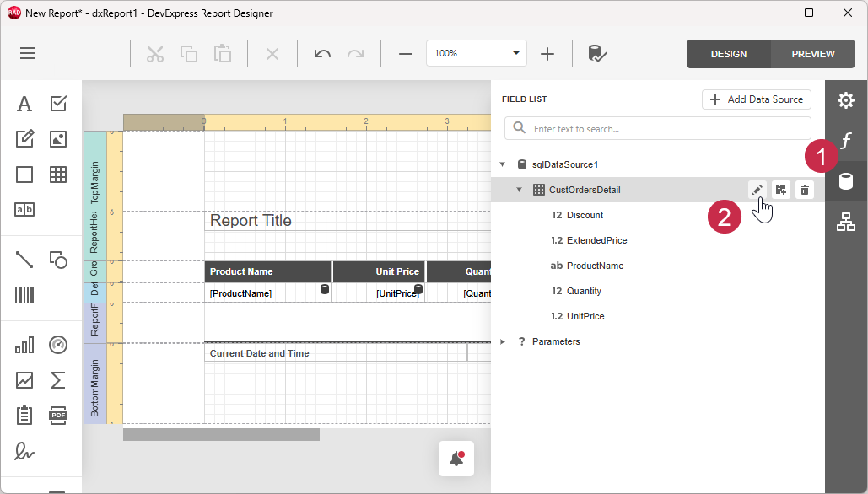
Task: Edit the CustOrdersDetail query with the pencil icon
Action: [x=757, y=190]
